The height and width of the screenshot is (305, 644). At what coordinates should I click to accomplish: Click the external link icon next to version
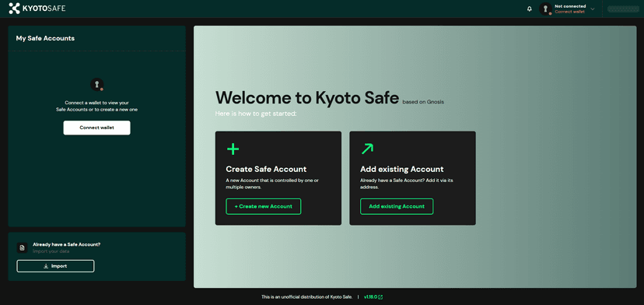coord(381,296)
